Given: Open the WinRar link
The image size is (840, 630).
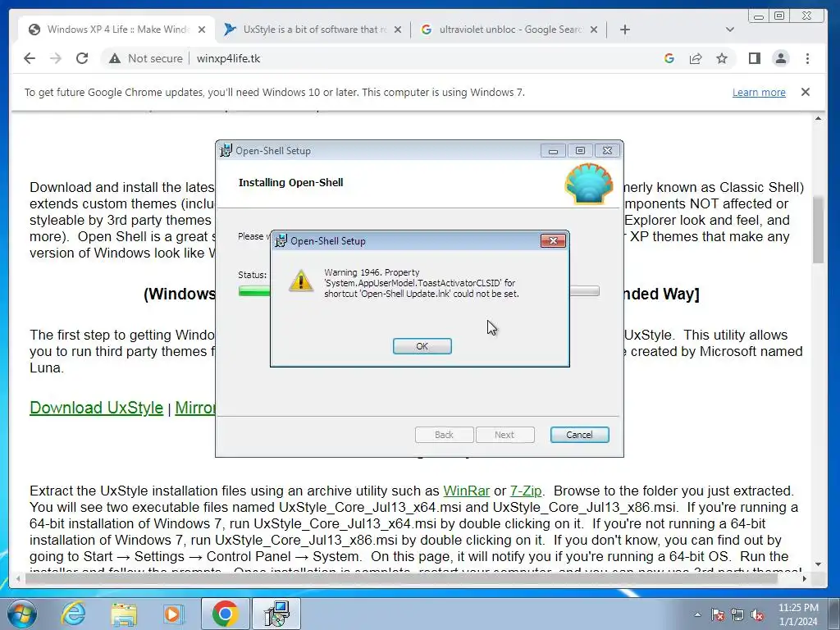Looking at the screenshot, I should point(467,491).
